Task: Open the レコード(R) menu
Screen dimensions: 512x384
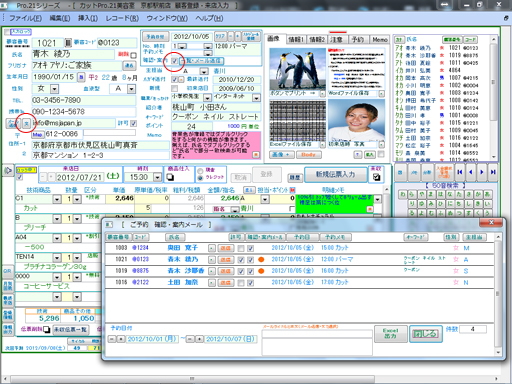Action: (x=122, y=18)
